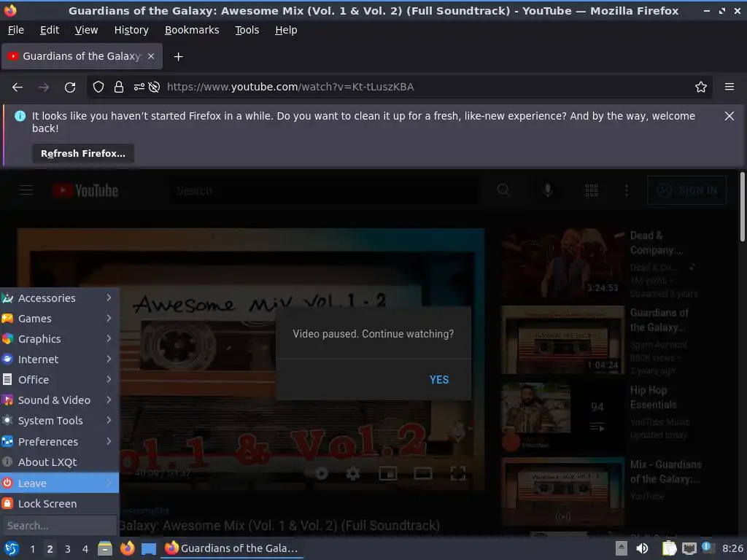
Task: Open the volume control in system tray
Action: tap(642, 548)
